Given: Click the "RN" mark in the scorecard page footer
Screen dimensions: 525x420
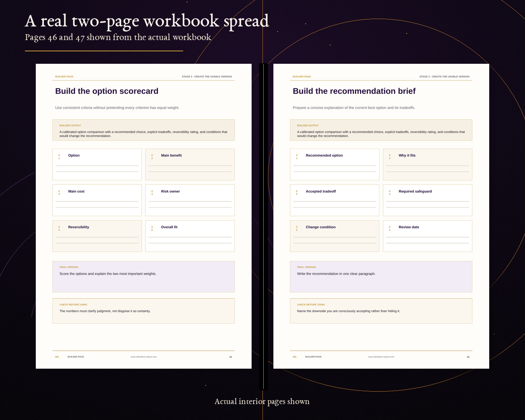Looking at the screenshot, I should 57,357.
